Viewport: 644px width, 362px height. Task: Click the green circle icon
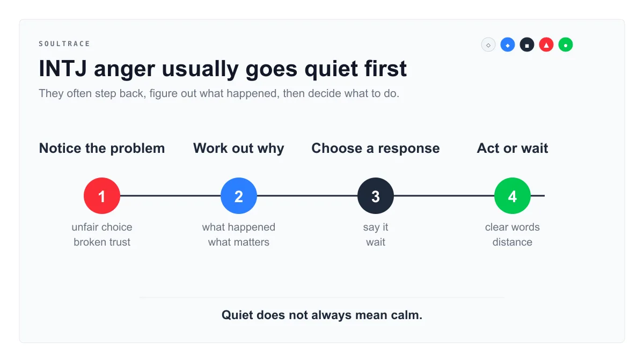[566, 45]
